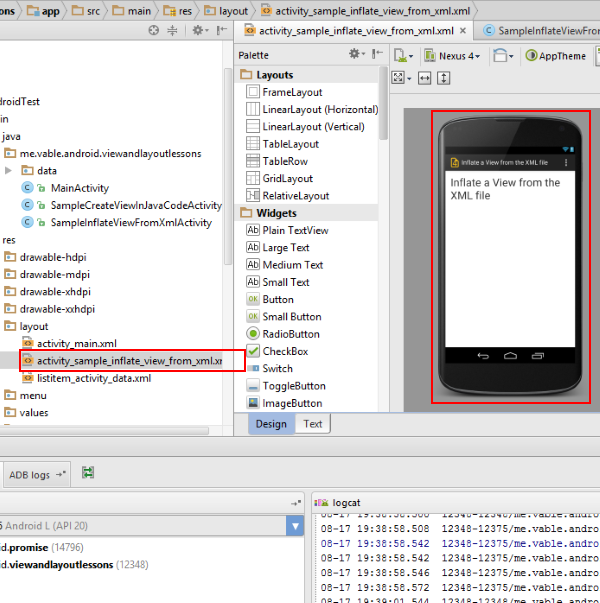
Task: Select the drawable-xxhdpi folder
Action: 50,309
